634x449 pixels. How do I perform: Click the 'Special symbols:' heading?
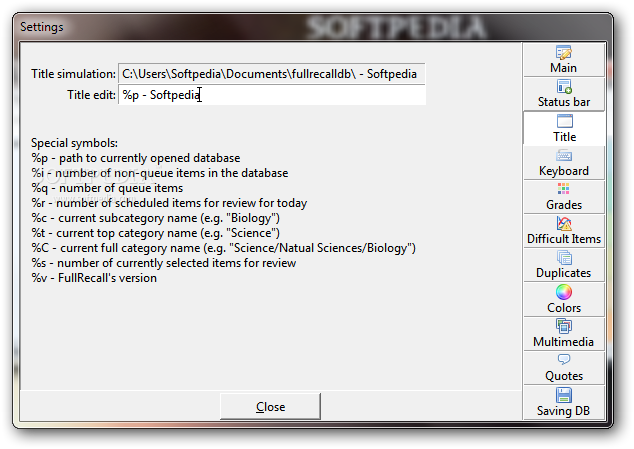click(74, 143)
